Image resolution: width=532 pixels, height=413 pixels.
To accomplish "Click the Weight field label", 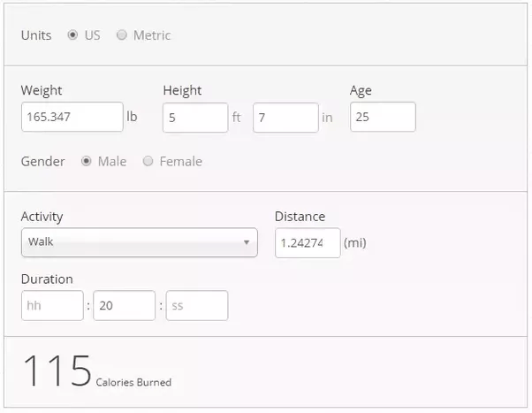I will 42,90.
